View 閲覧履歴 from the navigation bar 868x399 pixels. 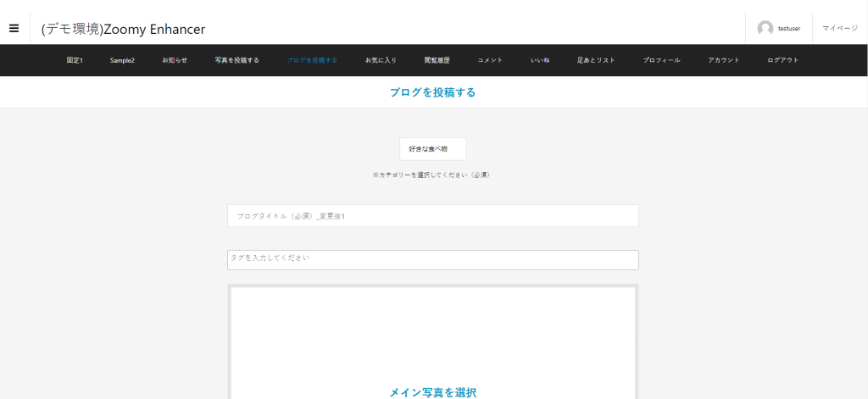[x=437, y=60]
